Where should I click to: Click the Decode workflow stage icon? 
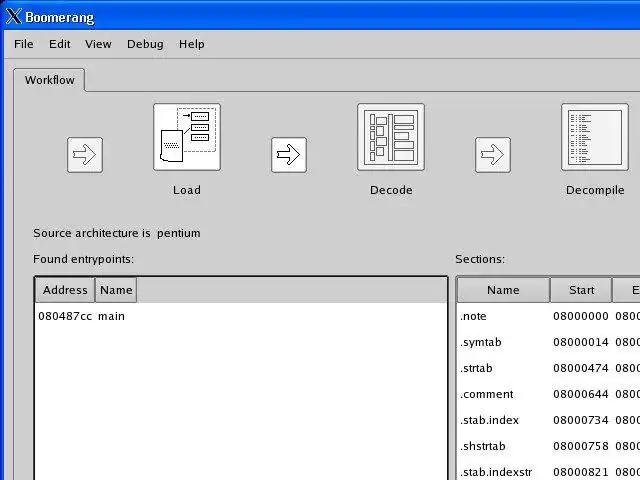(391, 137)
